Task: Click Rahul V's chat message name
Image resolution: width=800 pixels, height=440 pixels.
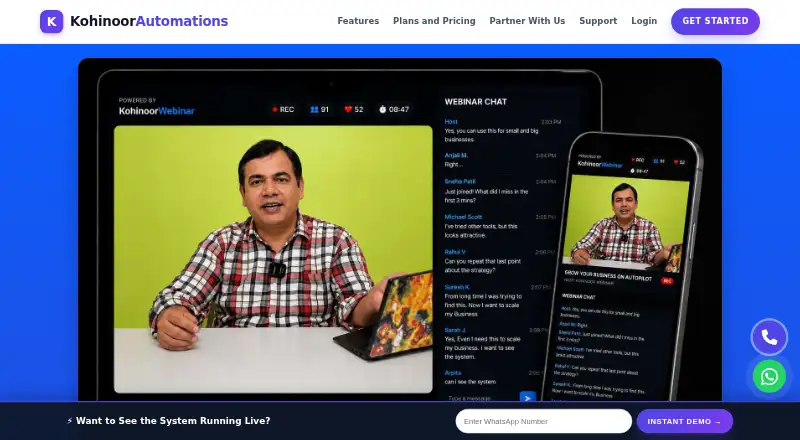Action: [x=455, y=252]
